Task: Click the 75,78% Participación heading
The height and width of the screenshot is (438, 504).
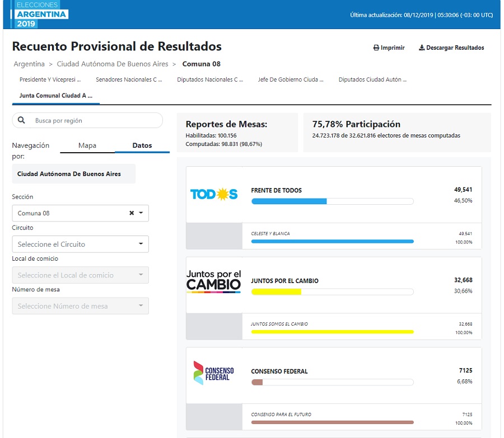Action: [x=356, y=124]
